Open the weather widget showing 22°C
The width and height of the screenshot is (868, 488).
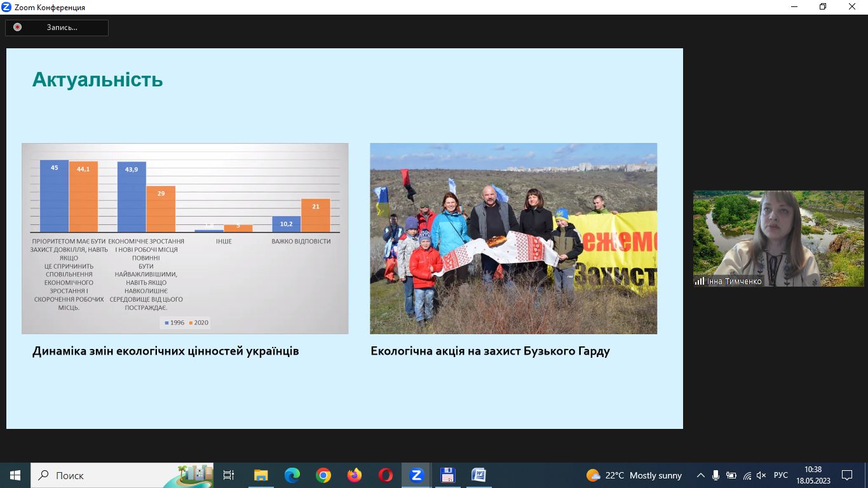pos(634,475)
